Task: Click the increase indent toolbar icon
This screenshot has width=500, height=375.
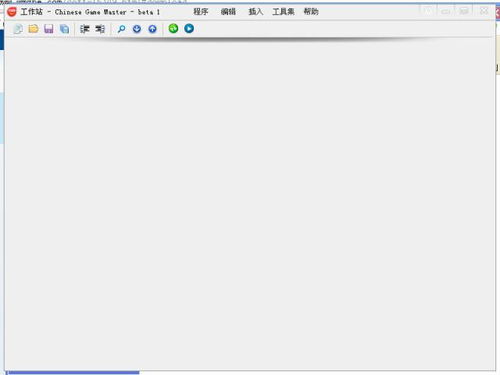Action: click(100, 29)
